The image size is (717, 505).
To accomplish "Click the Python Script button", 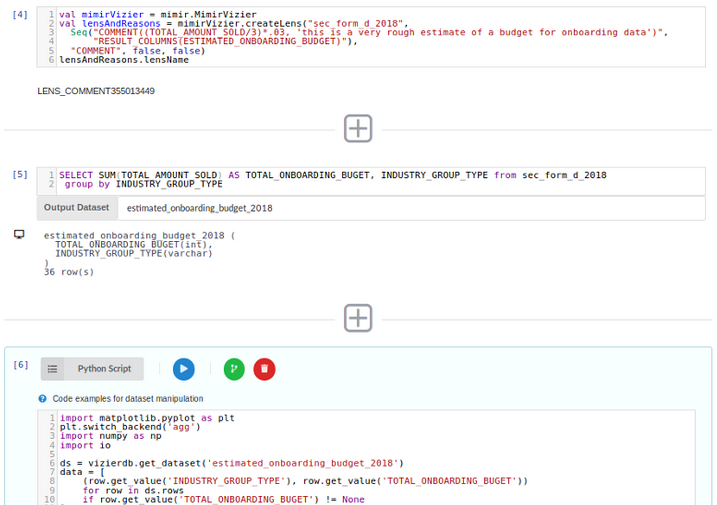I will [x=104, y=369].
